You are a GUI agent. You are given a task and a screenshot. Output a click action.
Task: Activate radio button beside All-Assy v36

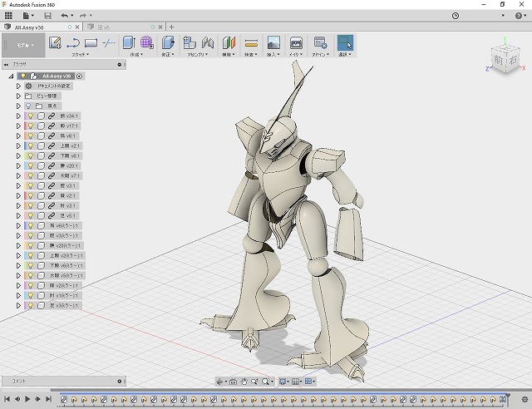[79, 76]
